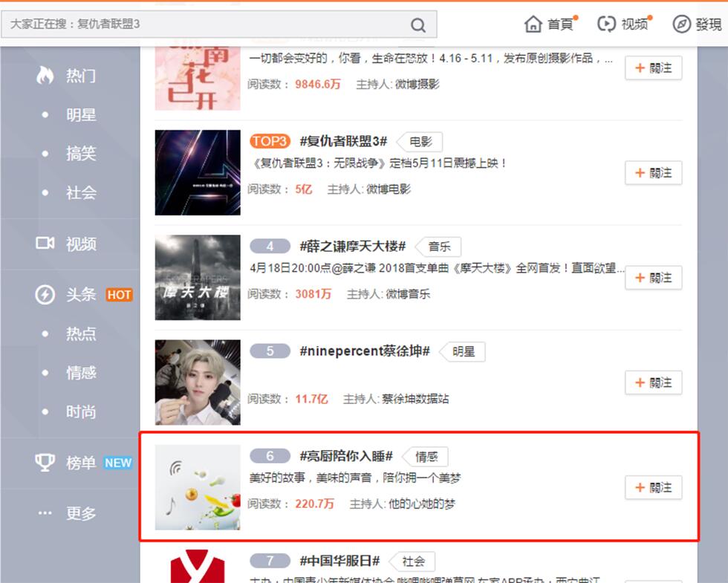Screen dimensions: 728x583
Task: Open the 榜单 trophy icon
Action: 45,462
